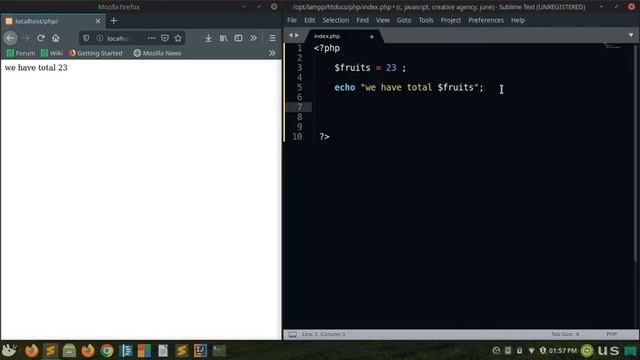Open the network tray icon
Viewport: 640px width, 360px height.
coord(531,351)
